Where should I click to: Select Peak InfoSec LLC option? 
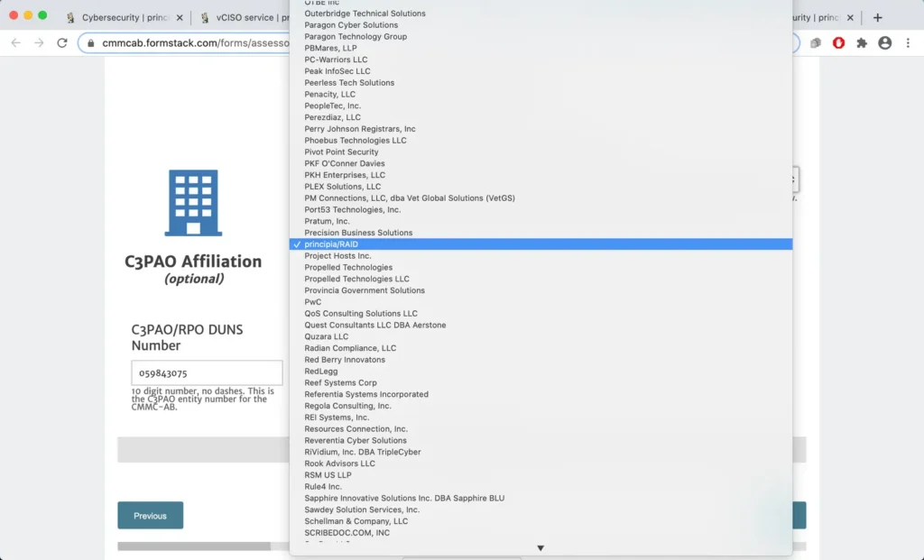(x=541, y=71)
